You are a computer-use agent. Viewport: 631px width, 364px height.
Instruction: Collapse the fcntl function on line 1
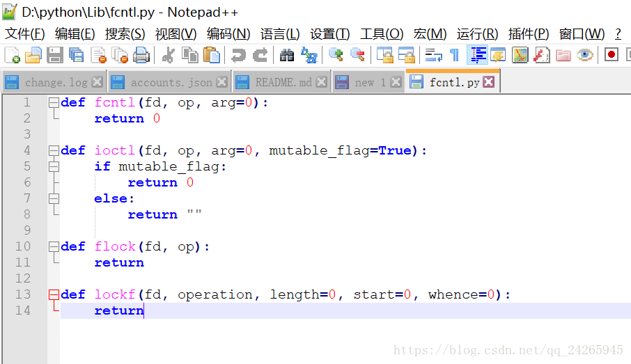point(54,103)
